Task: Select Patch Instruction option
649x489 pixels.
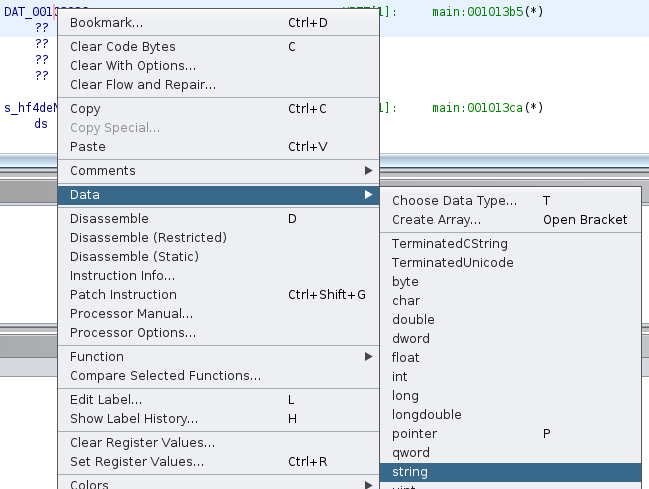Action: coord(123,295)
